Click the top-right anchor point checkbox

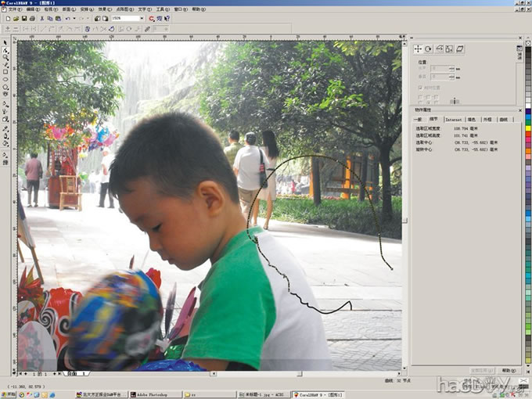pyautogui.click(x=435, y=96)
